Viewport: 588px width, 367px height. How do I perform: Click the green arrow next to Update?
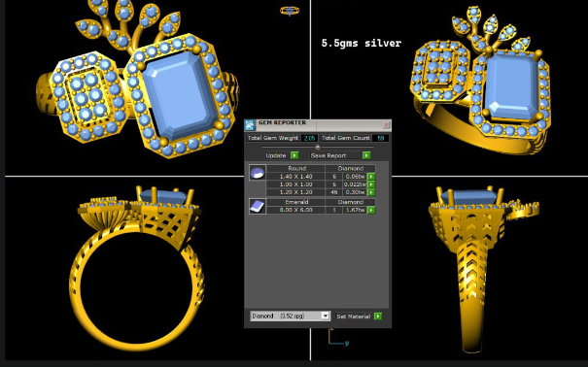(294, 155)
